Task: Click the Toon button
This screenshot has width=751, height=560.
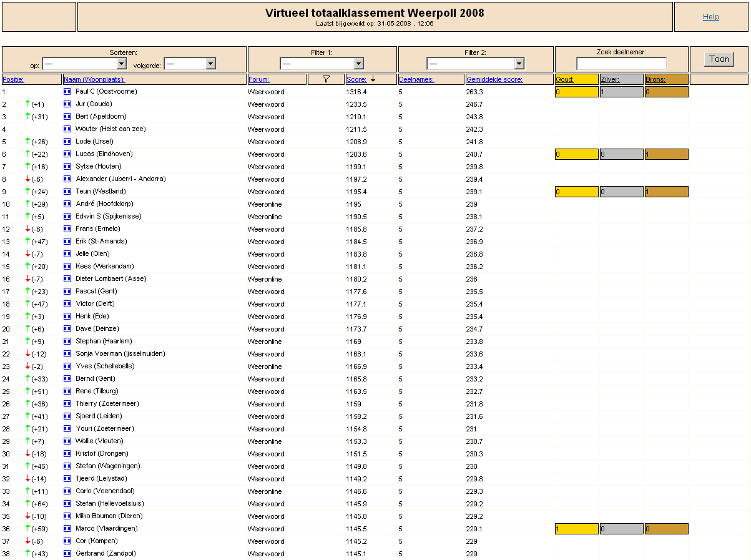Action: click(719, 59)
